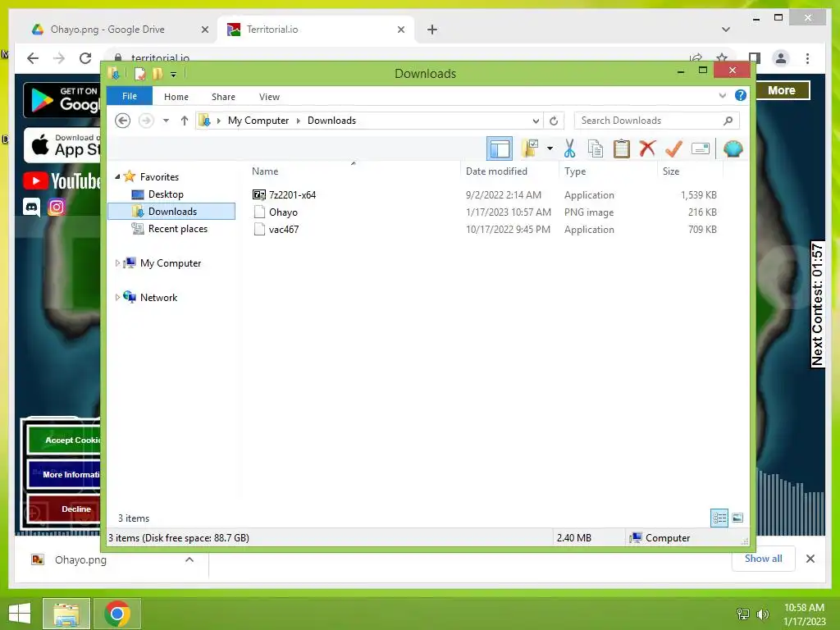Click the Email card toolbar icon
Viewport: 840px width, 630px height.
[x=701, y=148]
